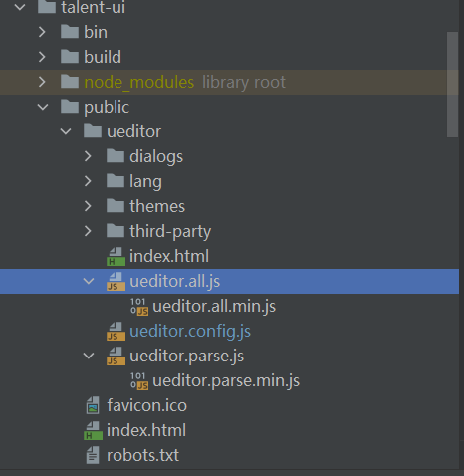Click minified JS icon of ueditor.all.min.js
Viewport: 464px width, 476px height.
coord(139,307)
